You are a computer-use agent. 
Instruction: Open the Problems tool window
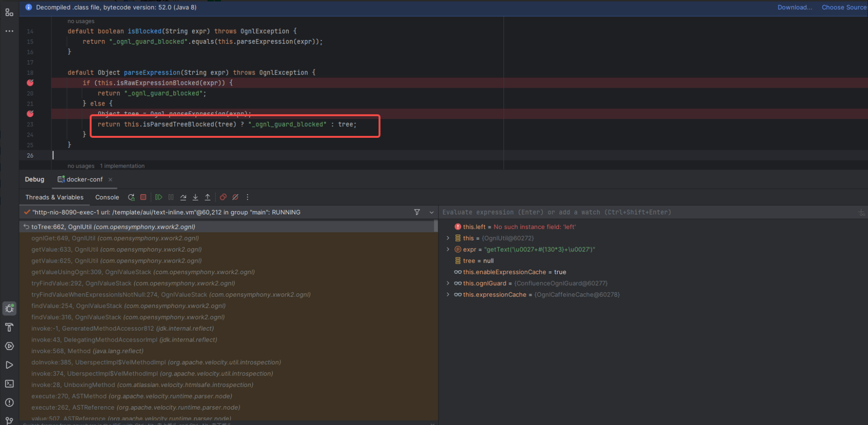pyautogui.click(x=9, y=402)
